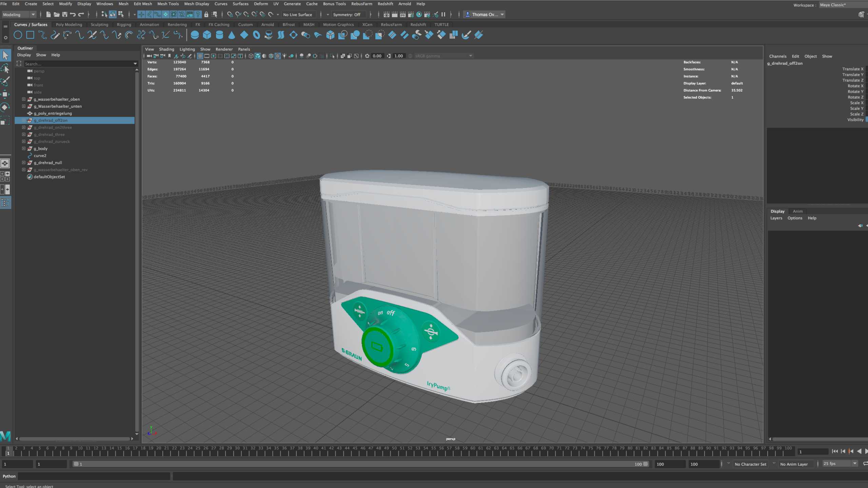This screenshot has height=488, width=868.
Task: Switch to the Rigging shelf tab
Action: tap(124, 25)
